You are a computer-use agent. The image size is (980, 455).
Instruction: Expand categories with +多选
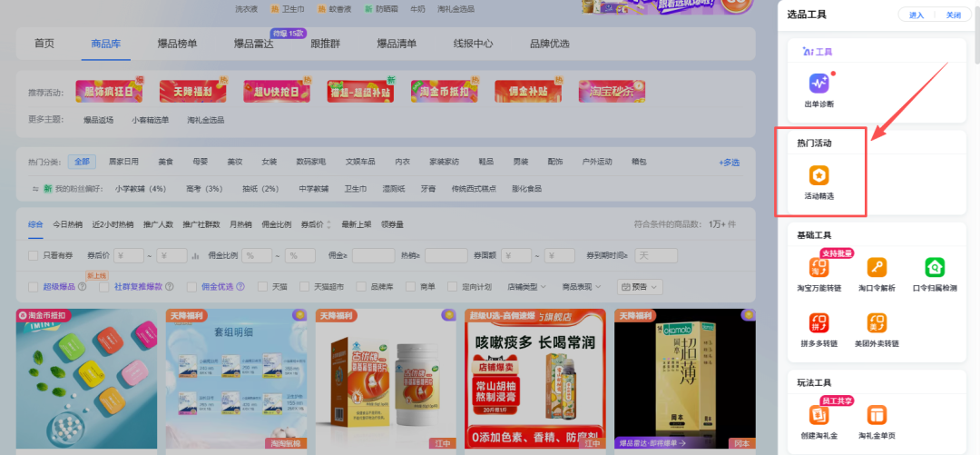(729, 162)
